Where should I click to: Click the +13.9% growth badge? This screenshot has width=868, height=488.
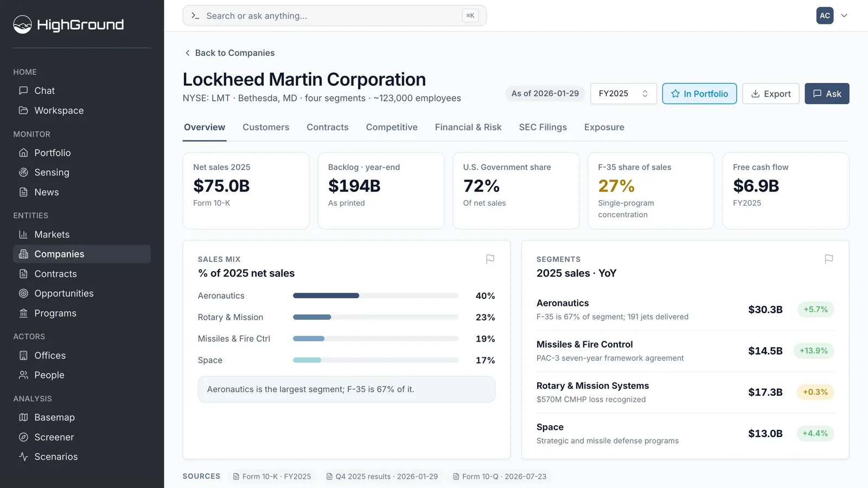pyautogui.click(x=814, y=351)
